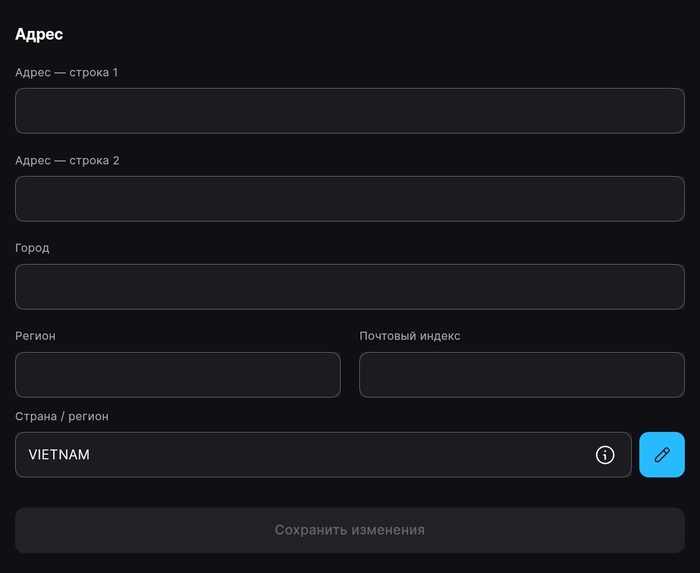
Task: Click the Почтовый индекс input field
Action: coord(522,375)
